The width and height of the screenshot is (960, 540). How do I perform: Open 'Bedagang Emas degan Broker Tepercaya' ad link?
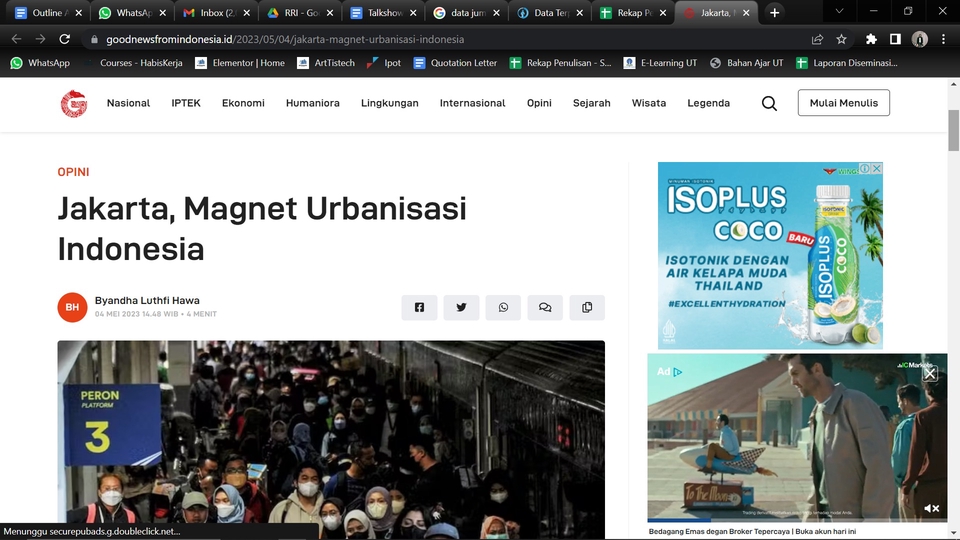click(x=752, y=531)
